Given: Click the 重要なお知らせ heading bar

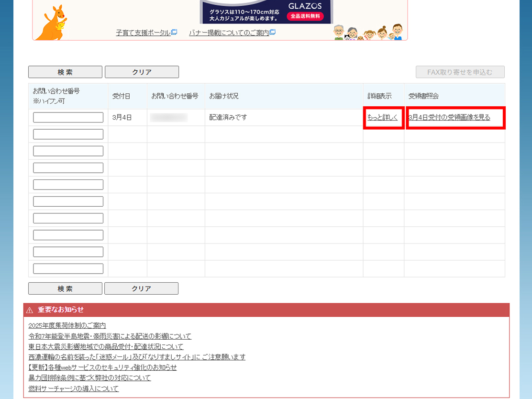Looking at the screenshot, I should coord(266,310).
